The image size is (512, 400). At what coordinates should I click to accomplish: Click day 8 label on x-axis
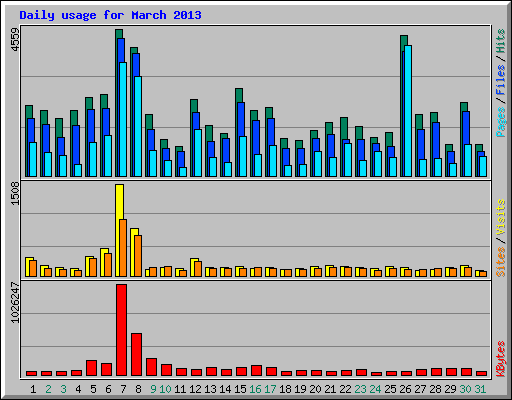pos(138,389)
